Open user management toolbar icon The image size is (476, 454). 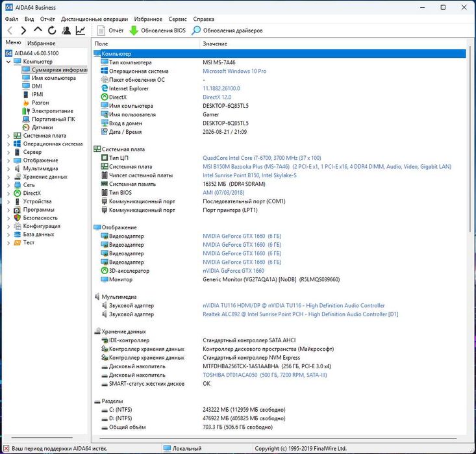66,31
